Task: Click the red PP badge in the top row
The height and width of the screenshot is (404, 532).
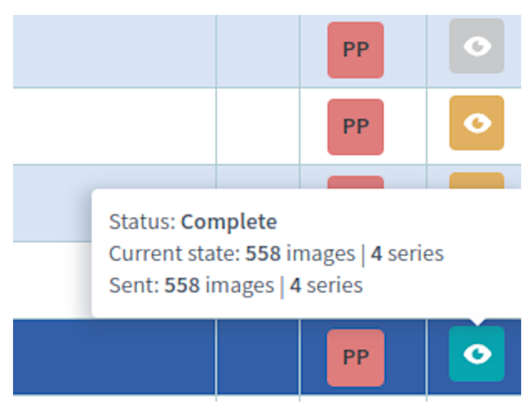Action: point(355,50)
